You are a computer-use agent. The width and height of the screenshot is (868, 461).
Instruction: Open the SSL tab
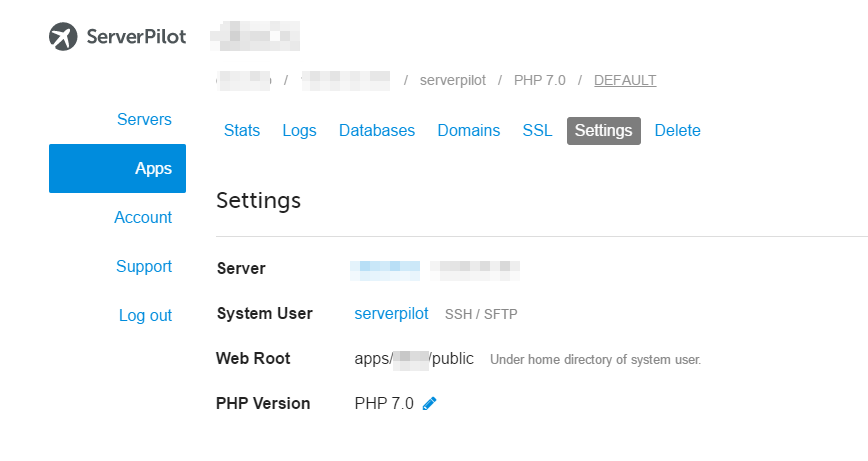(537, 131)
